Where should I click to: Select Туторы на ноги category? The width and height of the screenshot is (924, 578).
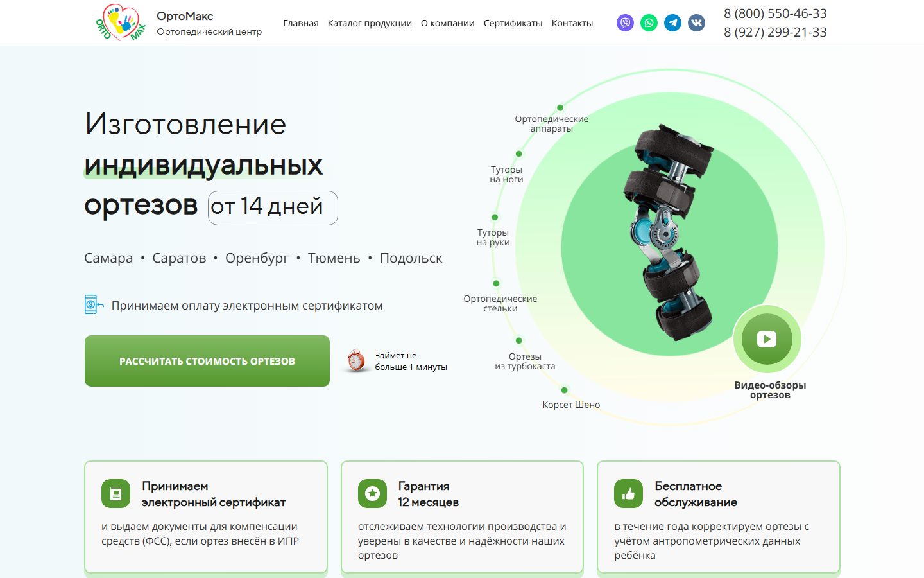[x=506, y=174]
